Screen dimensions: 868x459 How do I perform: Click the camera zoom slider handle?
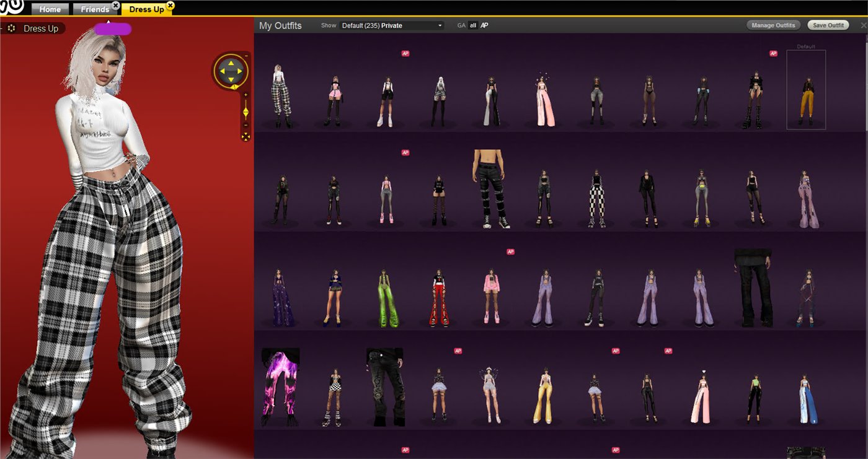[x=246, y=113]
